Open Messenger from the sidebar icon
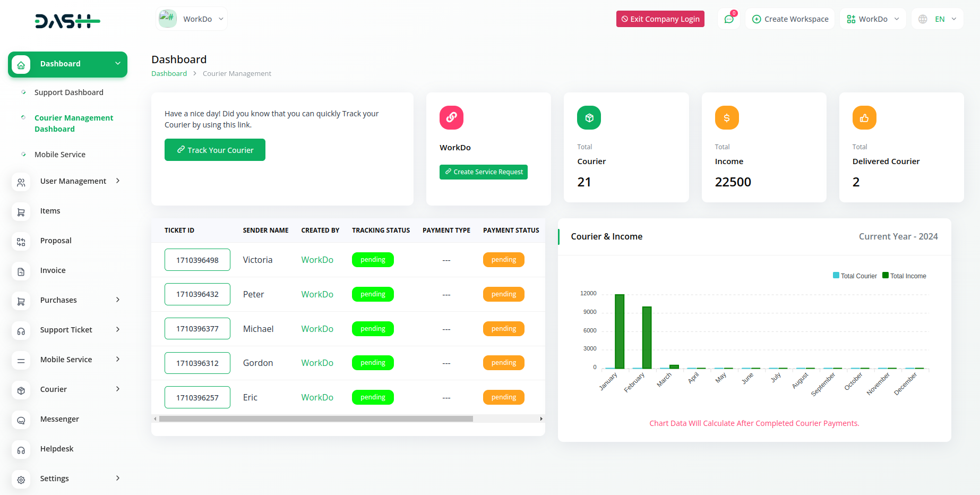The width and height of the screenshot is (980, 495). click(x=21, y=420)
